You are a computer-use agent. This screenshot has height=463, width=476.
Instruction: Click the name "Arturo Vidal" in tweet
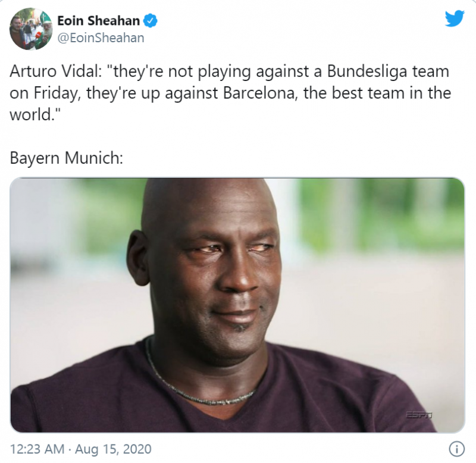tap(54, 71)
